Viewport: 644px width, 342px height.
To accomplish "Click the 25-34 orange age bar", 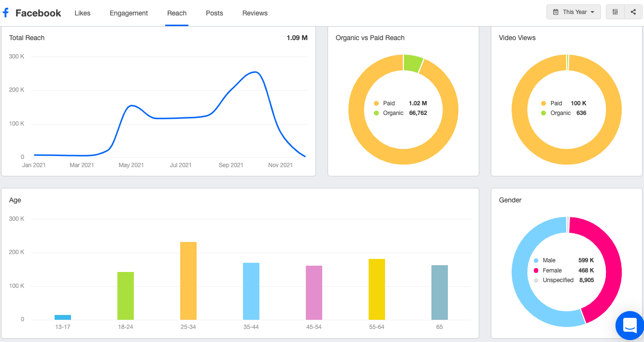I will pos(188,281).
